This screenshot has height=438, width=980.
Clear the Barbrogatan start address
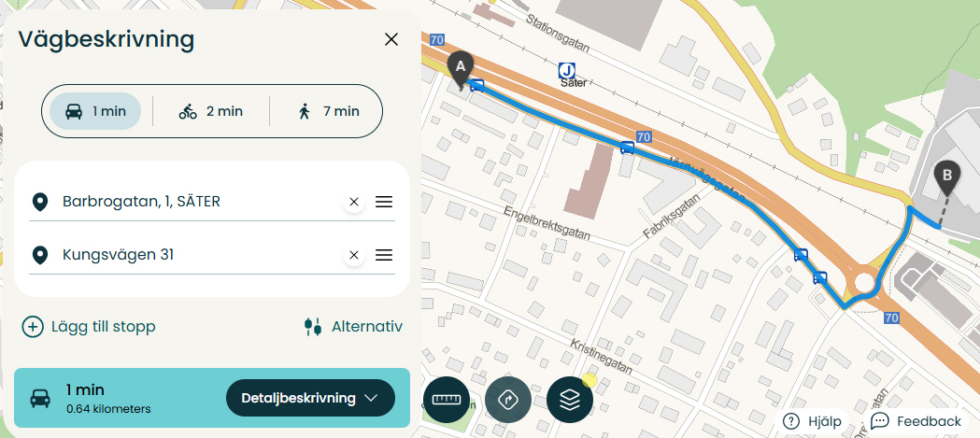pos(354,202)
